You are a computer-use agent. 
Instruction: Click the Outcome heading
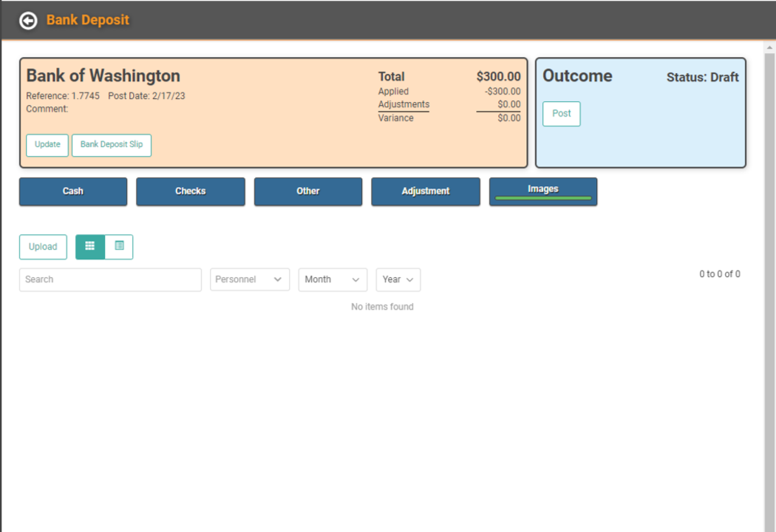[577, 75]
